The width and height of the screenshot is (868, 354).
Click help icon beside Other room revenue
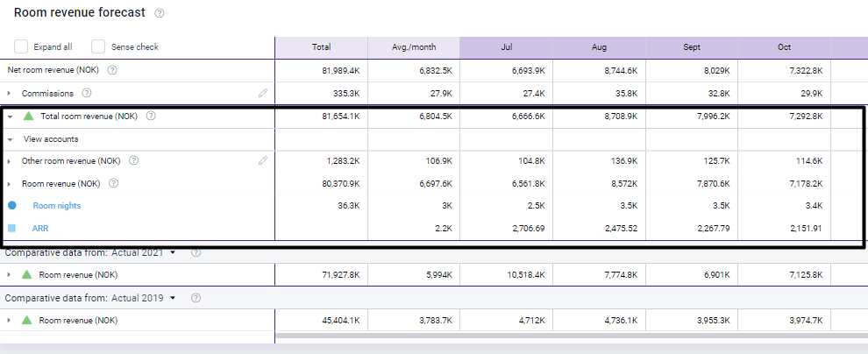133,160
